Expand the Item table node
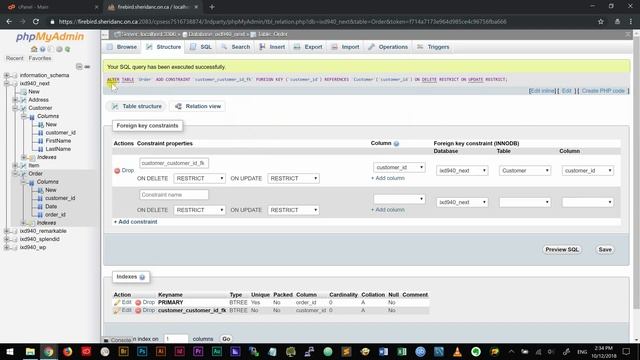Viewport: 640px width, 360px height. 15,165
